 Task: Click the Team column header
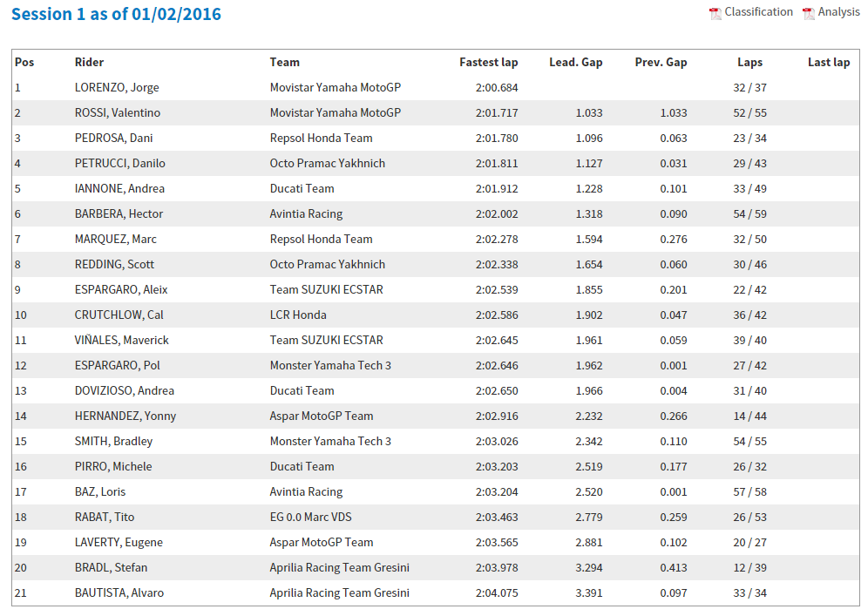point(284,63)
